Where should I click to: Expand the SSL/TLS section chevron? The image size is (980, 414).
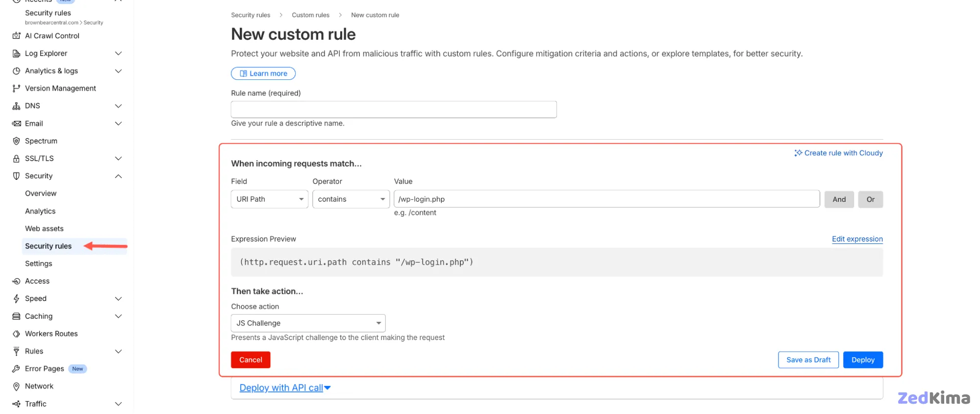pos(118,159)
